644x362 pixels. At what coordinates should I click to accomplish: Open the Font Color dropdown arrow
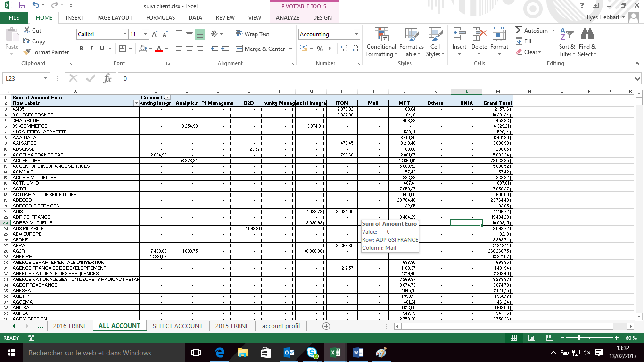[166, 49]
